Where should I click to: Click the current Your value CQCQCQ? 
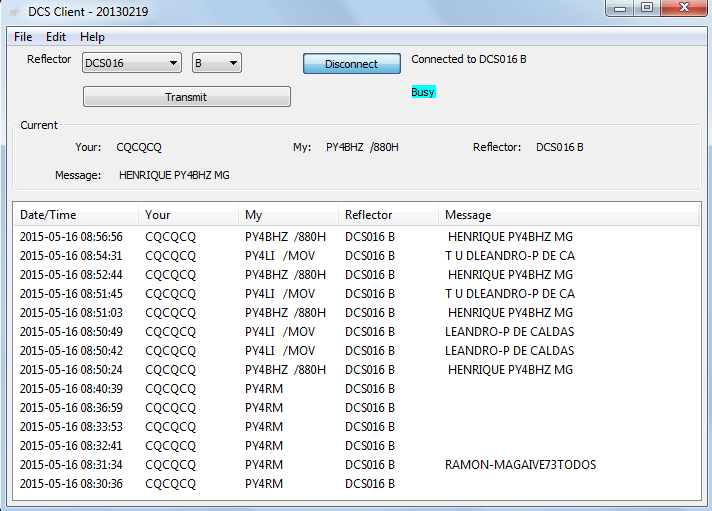[138, 147]
